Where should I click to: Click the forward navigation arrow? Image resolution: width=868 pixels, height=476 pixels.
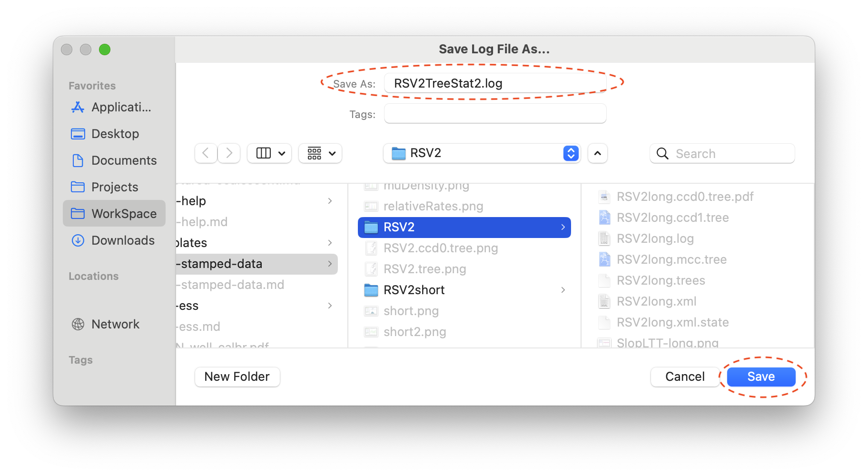click(x=229, y=153)
